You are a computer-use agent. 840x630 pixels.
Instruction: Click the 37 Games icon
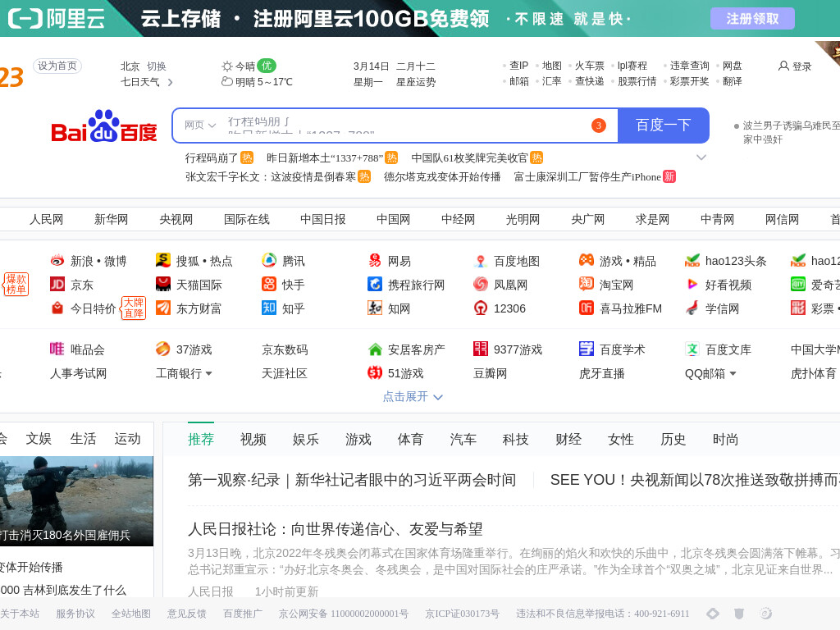click(x=163, y=349)
